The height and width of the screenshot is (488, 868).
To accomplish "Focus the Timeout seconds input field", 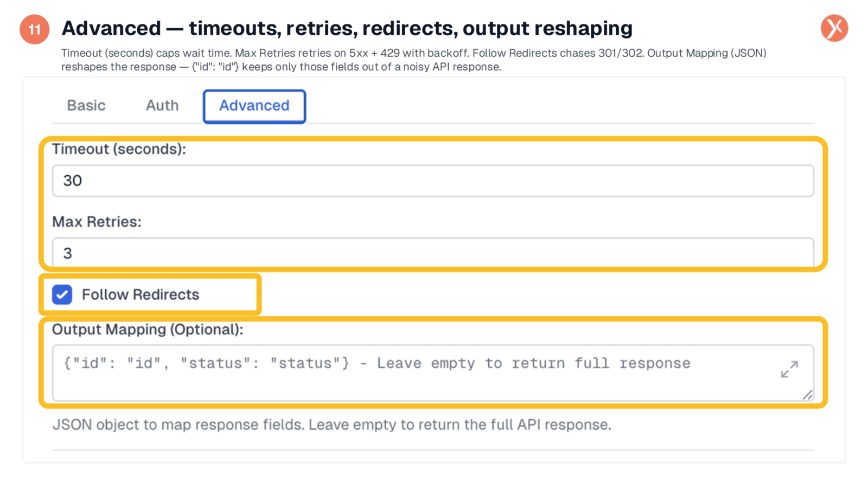I will [x=433, y=181].
